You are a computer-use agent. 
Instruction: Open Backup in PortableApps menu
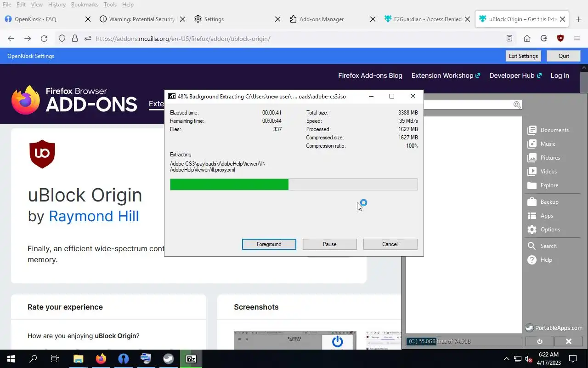[543, 202]
